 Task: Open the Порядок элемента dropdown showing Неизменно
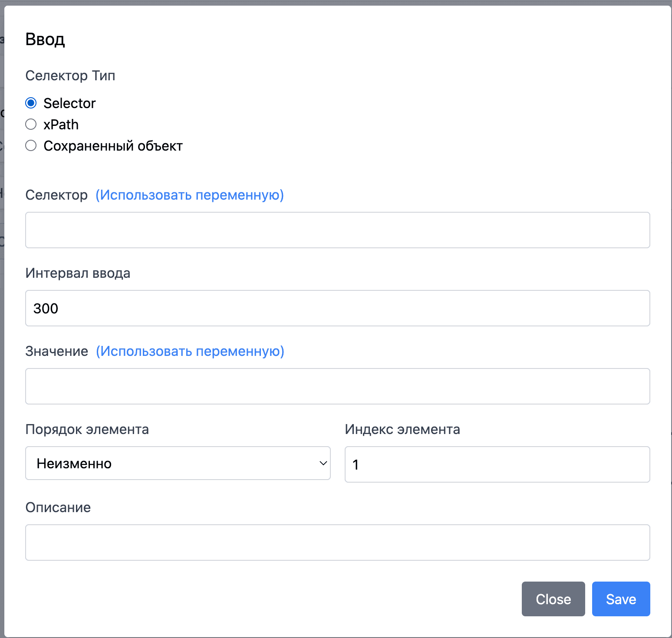tap(178, 464)
